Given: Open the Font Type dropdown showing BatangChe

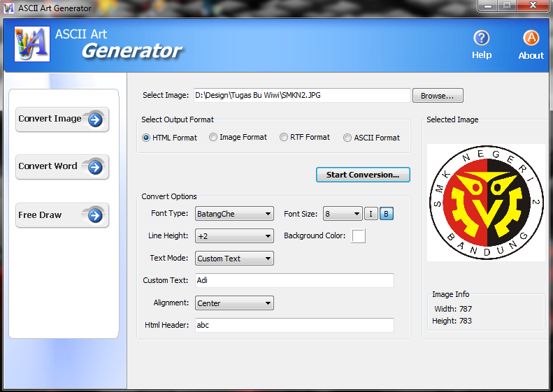Looking at the screenshot, I should 234,214.
